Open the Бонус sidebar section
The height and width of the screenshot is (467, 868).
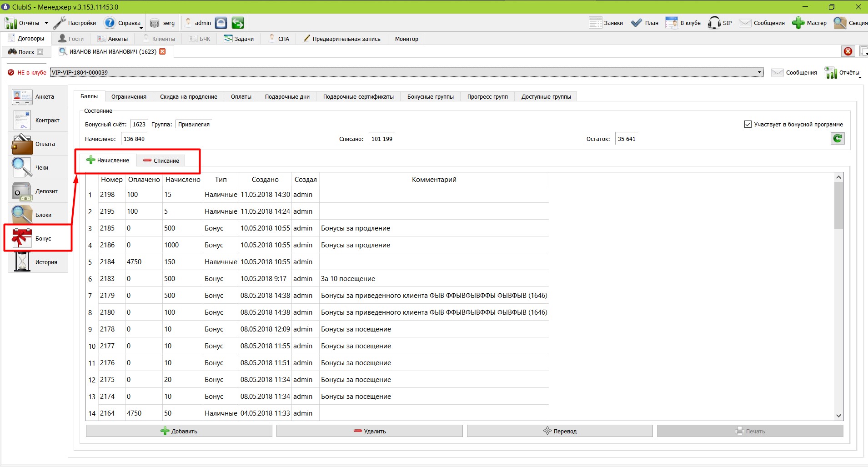pos(38,238)
